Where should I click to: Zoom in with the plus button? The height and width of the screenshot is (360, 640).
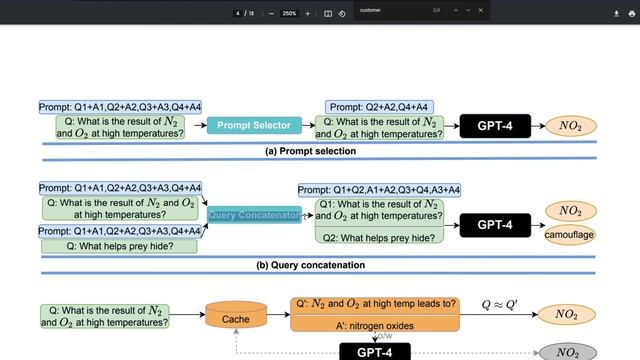[x=308, y=13]
